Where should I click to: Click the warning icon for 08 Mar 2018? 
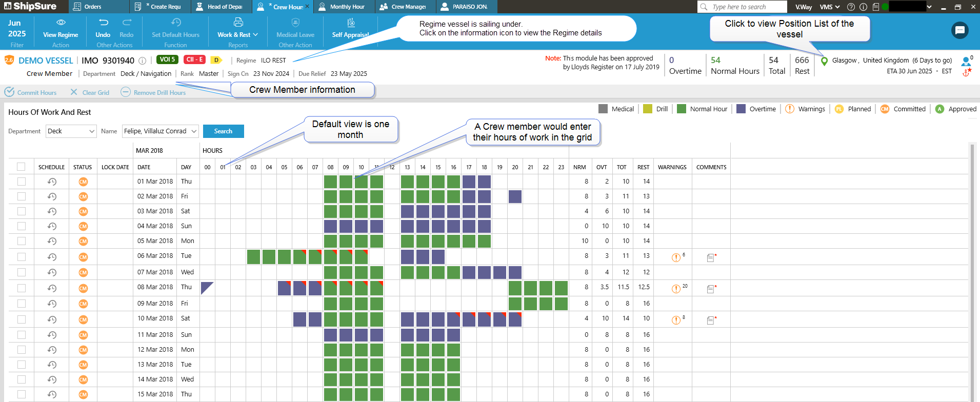(x=676, y=289)
